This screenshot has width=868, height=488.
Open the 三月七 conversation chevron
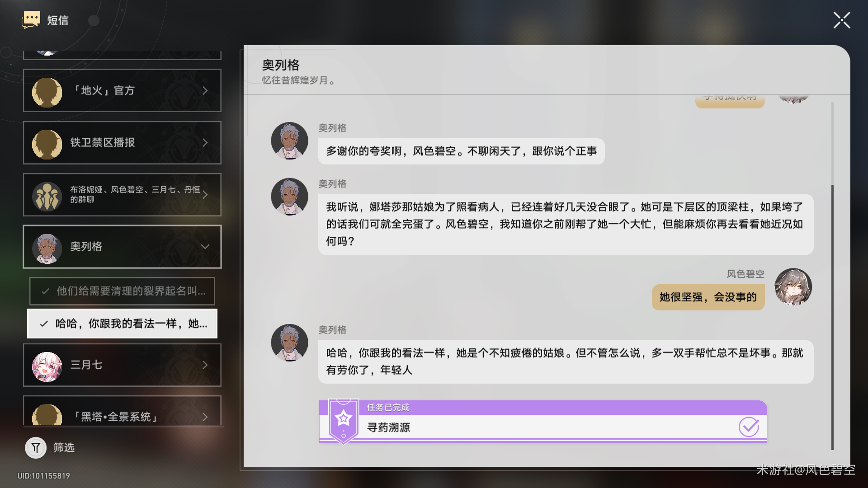tap(205, 365)
